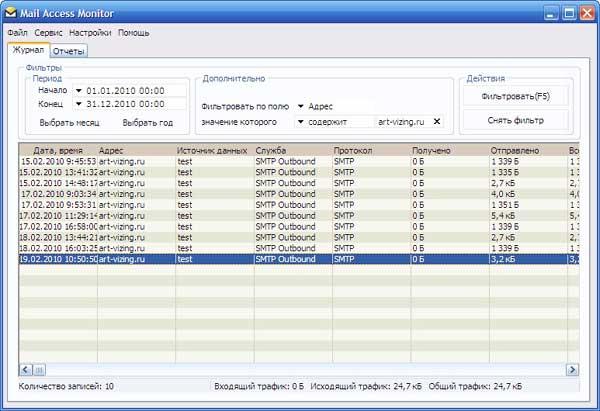This screenshot has height=411, width=600.
Task: Open the Начало date dropdown arrow
Action: [x=79, y=91]
